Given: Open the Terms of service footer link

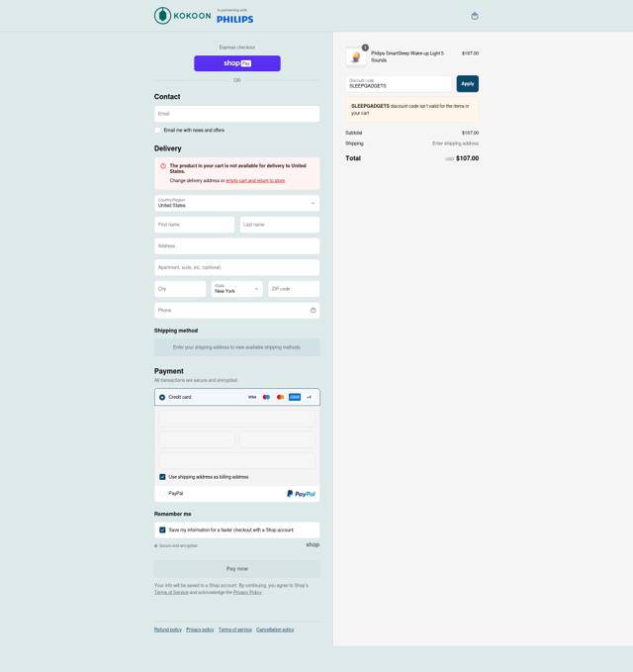Looking at the screenshot, I should 235,629.
